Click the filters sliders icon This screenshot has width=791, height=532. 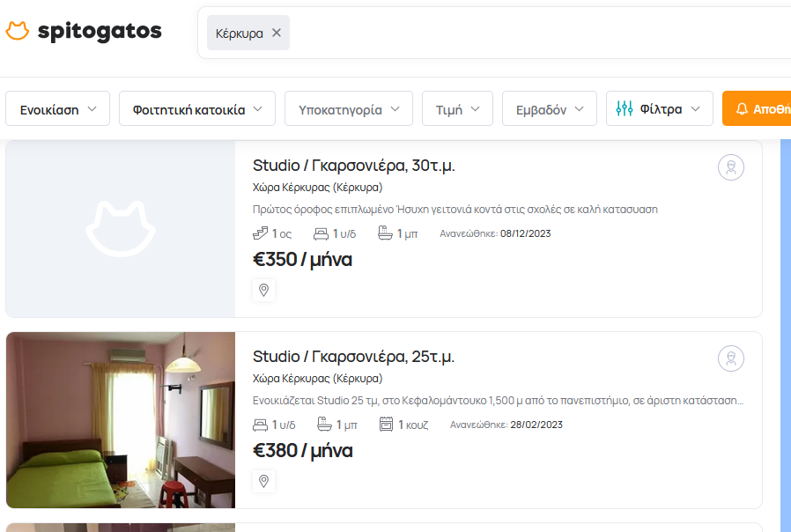[625, 109]
